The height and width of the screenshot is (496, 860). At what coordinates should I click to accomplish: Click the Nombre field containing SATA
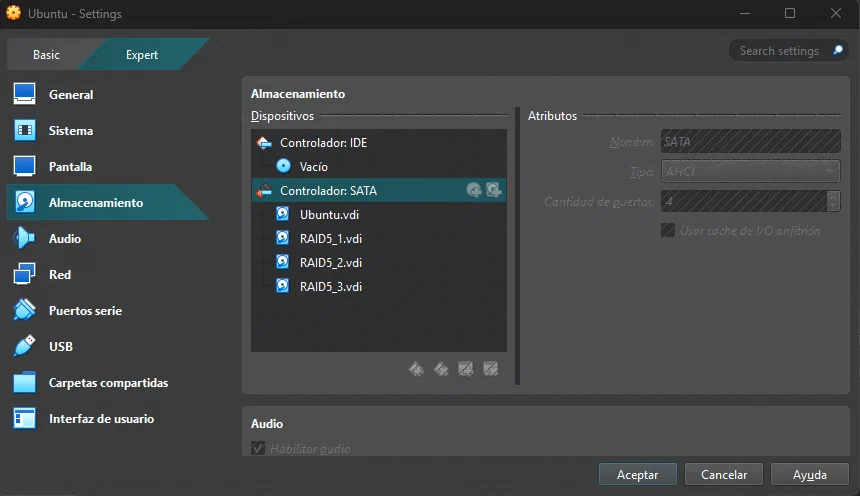tap(750, 142)
